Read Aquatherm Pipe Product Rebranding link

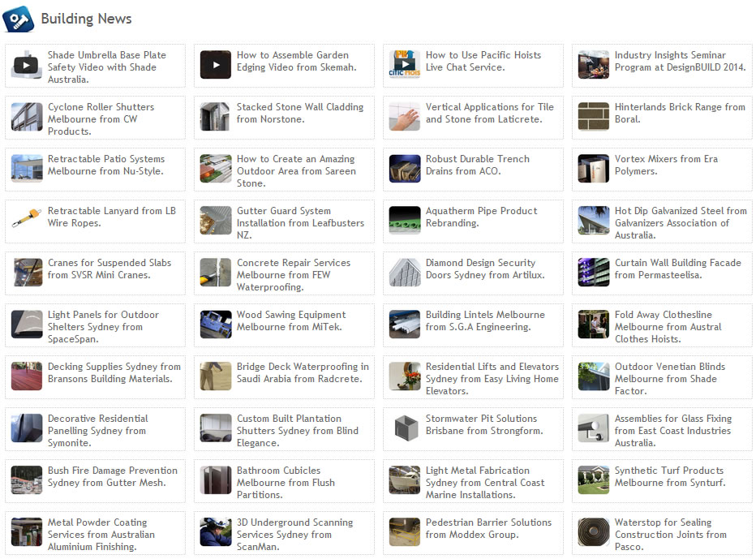(481, 217)
